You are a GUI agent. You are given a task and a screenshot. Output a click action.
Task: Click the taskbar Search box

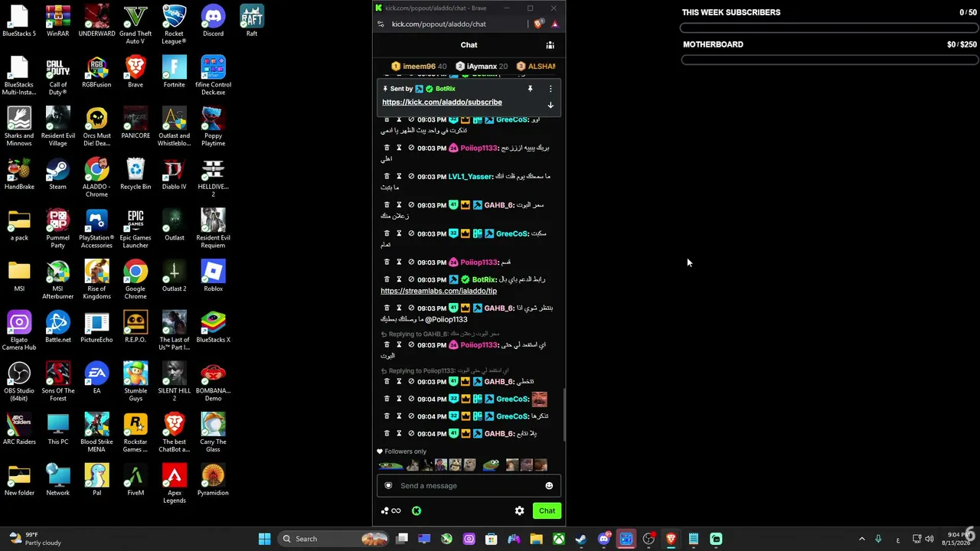coord(335,539)
